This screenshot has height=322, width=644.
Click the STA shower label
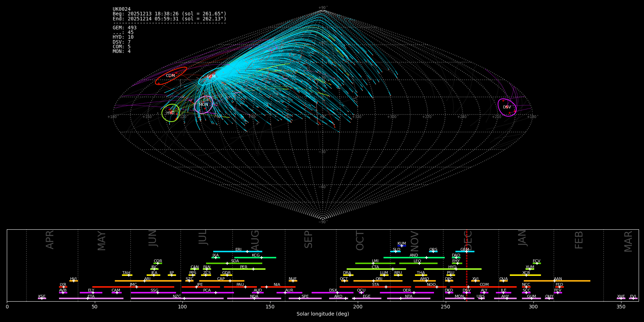(x=375, y=285)
